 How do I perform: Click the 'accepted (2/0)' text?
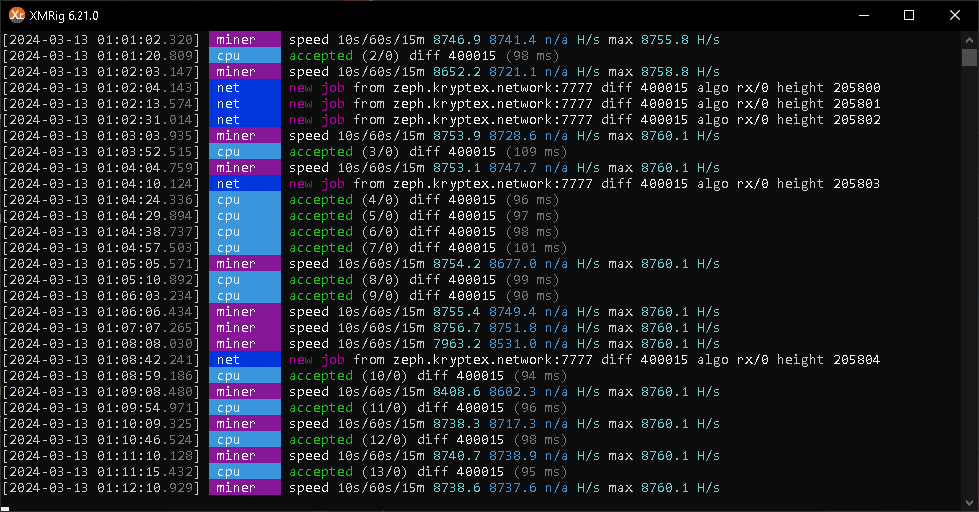[x=344, y=56]
